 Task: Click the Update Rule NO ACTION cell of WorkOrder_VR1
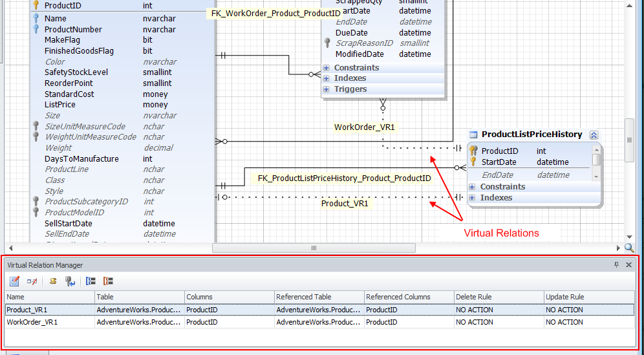(589, 322)
